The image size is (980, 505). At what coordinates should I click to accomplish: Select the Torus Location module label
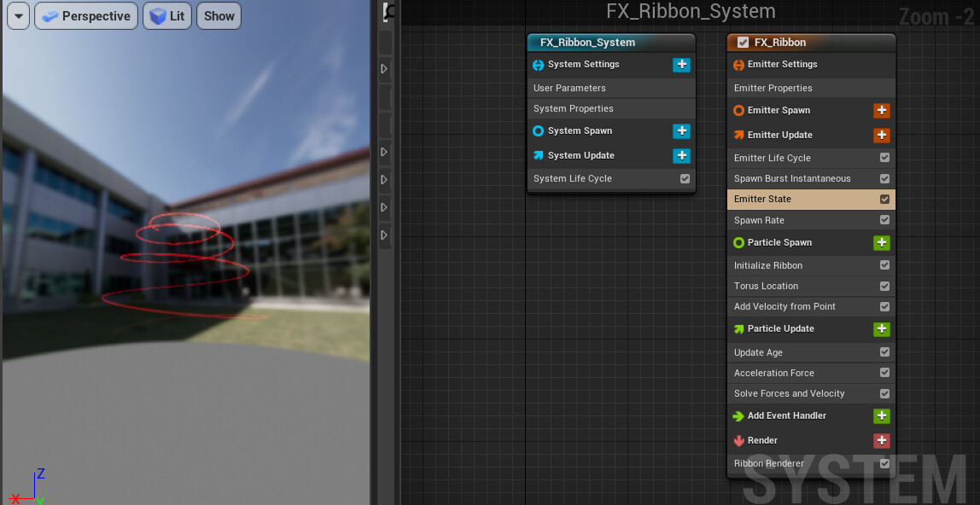(766, 286)
